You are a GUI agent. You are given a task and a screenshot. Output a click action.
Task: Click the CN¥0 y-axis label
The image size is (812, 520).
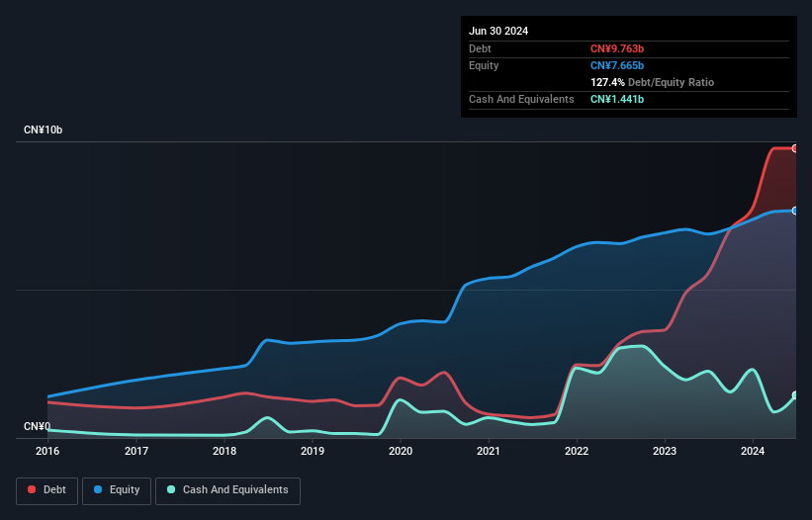click(37, 426)
